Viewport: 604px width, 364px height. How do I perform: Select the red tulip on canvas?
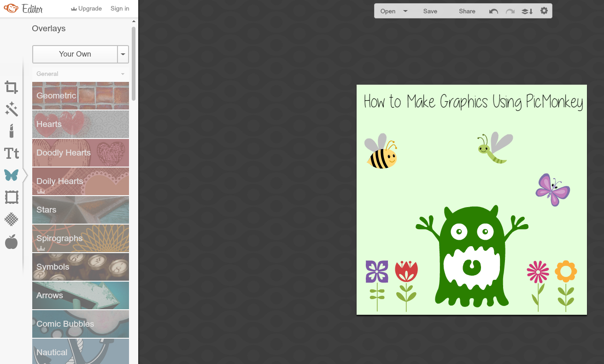406,286
